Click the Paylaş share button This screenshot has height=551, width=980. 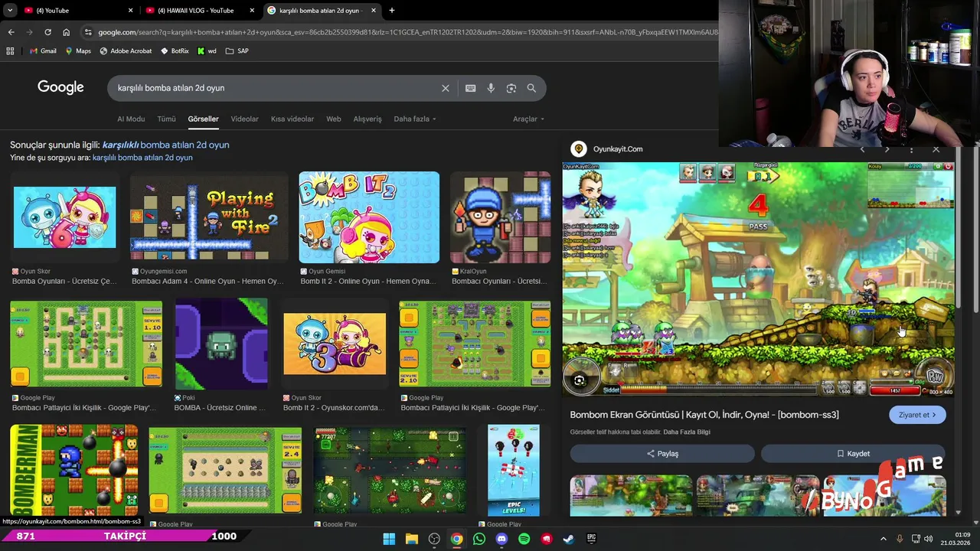tap(662, 454)
